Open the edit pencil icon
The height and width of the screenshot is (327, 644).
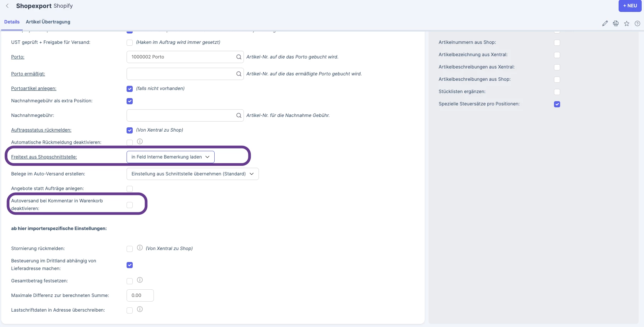[x=605, y=23]
